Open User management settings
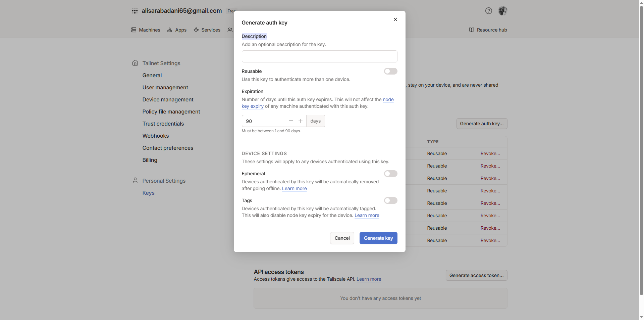 point(165,87)
